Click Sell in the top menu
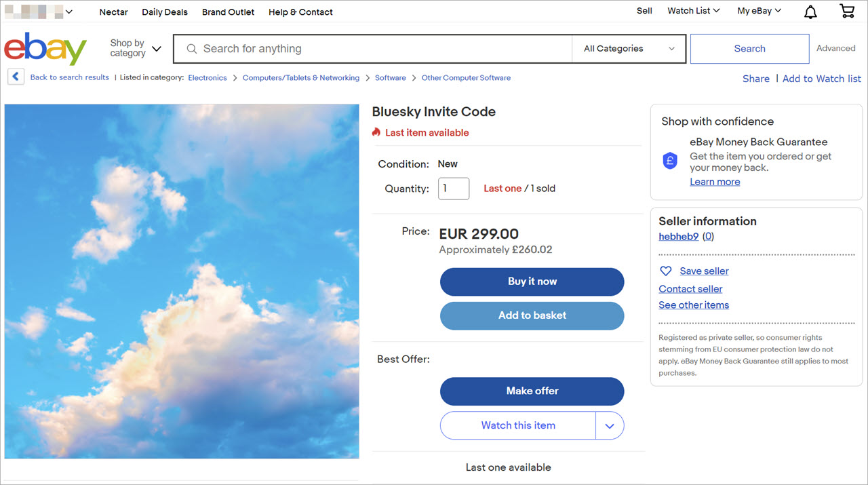The image size is (868, 485). tap(644, 11)
